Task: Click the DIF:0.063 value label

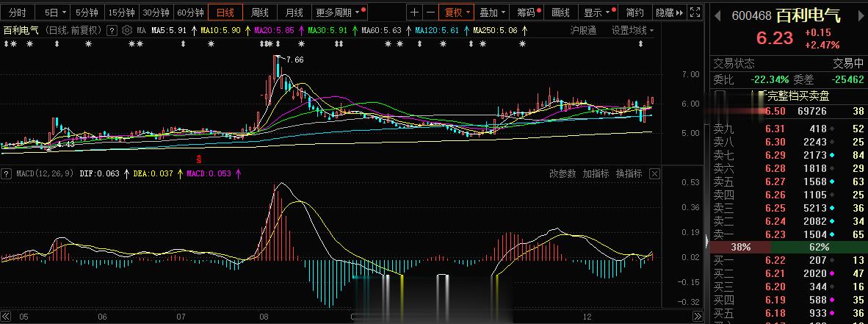Action: click(100, 174)
